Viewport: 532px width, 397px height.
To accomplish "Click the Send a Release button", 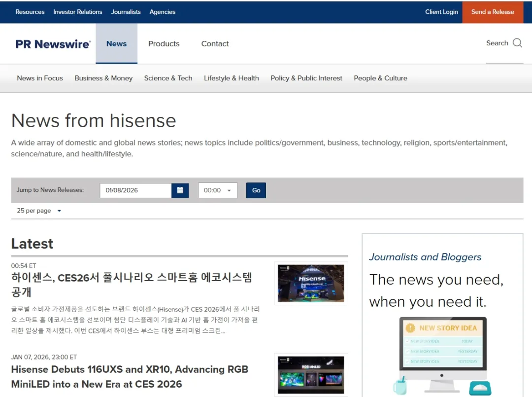I will pyautogui.click(x=492, y=12).
